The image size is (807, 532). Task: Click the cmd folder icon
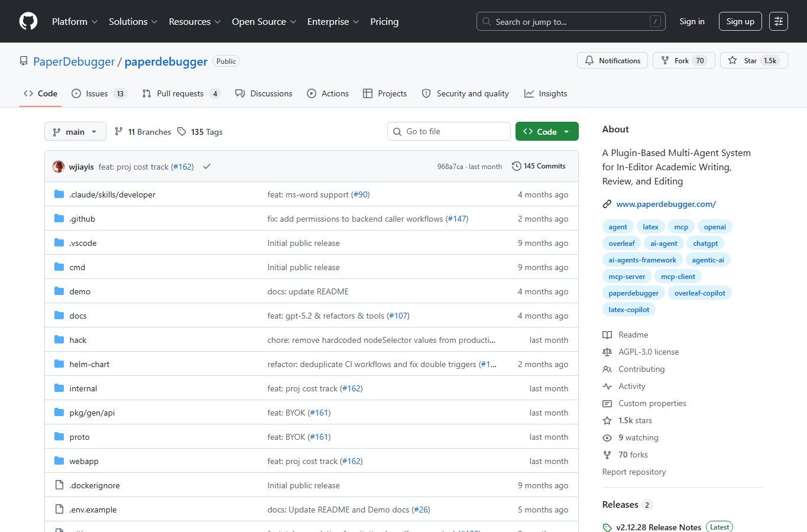point(59,267)
